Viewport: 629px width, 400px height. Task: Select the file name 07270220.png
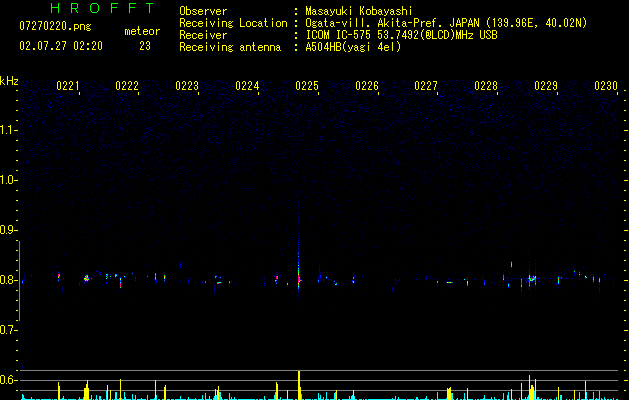55,27
